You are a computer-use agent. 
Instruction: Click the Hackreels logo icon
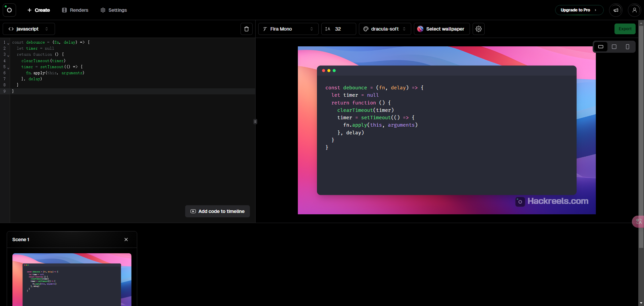click(x=9, y=10)
